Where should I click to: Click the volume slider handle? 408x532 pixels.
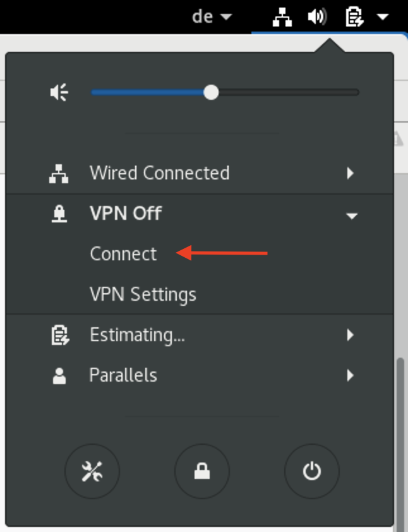pyautogui.click(x=211, y=92)
